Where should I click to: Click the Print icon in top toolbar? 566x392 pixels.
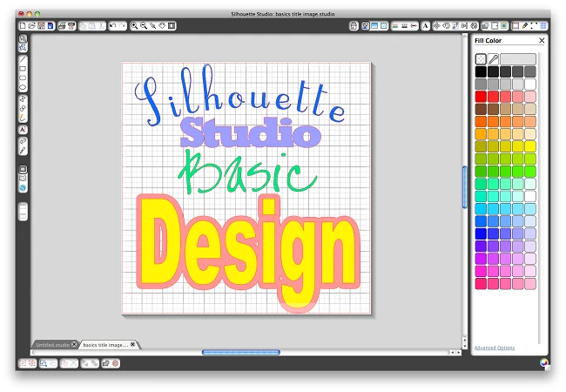click(x=61, y=26)
